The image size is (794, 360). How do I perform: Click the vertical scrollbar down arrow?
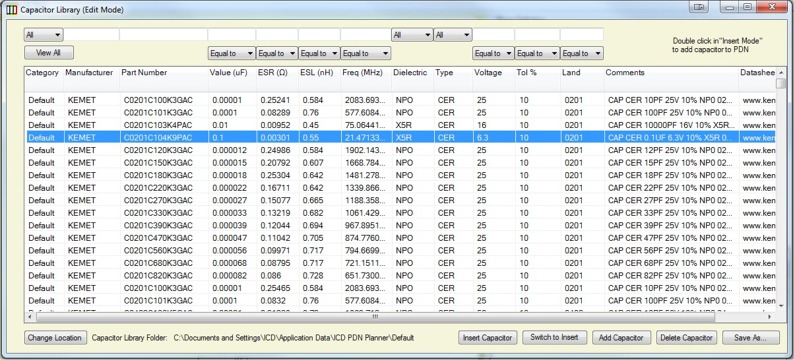click(x=782, y=305)
